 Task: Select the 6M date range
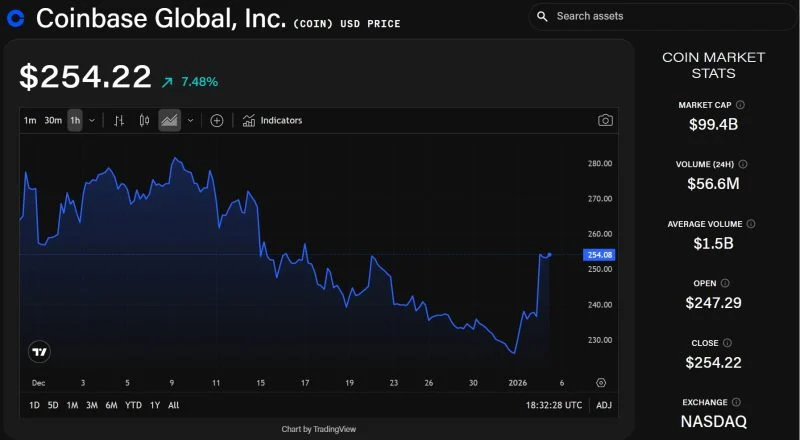pyautogui.click(x=110, y=405)
